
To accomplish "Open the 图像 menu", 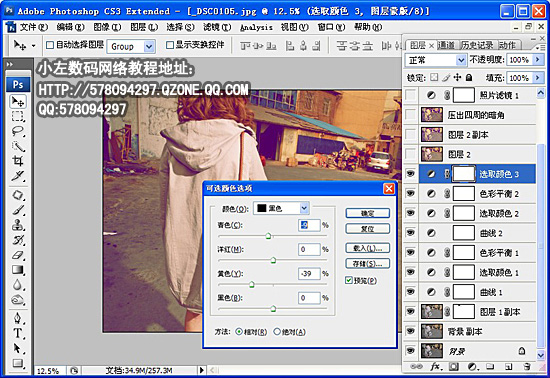I will tap(107, 27).
